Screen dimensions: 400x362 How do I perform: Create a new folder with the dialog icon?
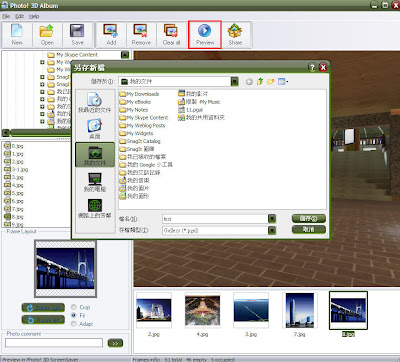[271, 81]
